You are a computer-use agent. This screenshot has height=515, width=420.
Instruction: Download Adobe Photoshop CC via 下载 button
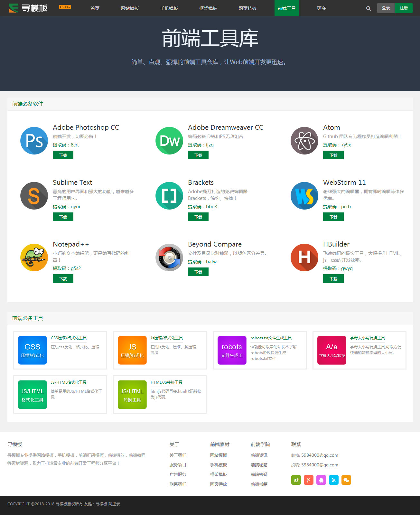point(63,155)
